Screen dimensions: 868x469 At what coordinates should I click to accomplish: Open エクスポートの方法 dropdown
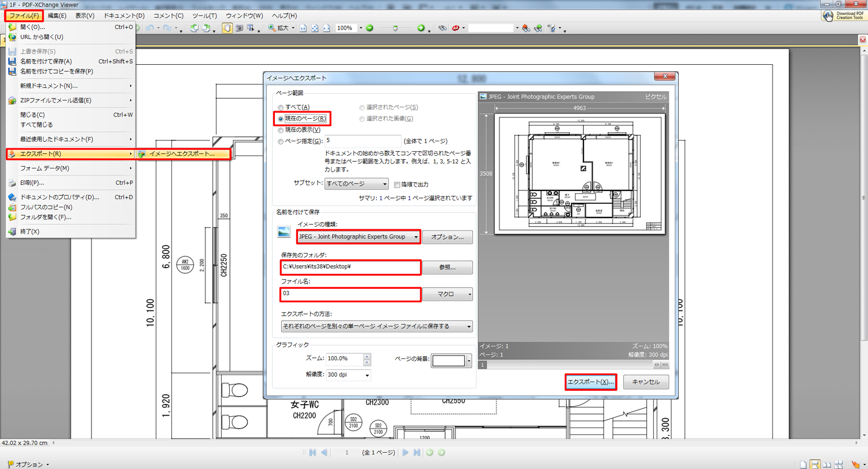377,327
